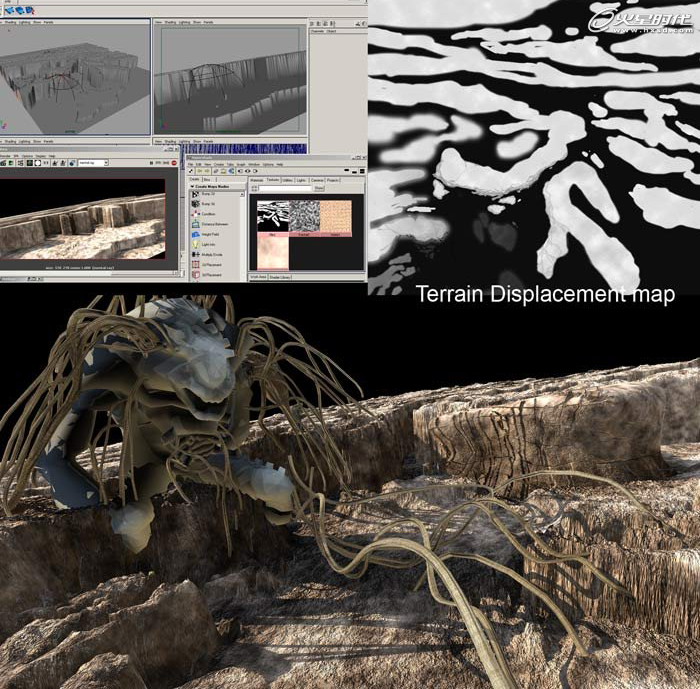Create a Bump 2d node
The height and width of the screenshot is (689, 700).
205,194
